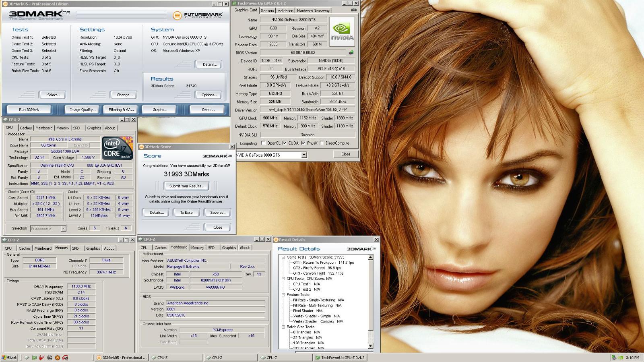644x362 pixels.
Task: Select GT2 - Firefly Forest row
Action: 317,268
